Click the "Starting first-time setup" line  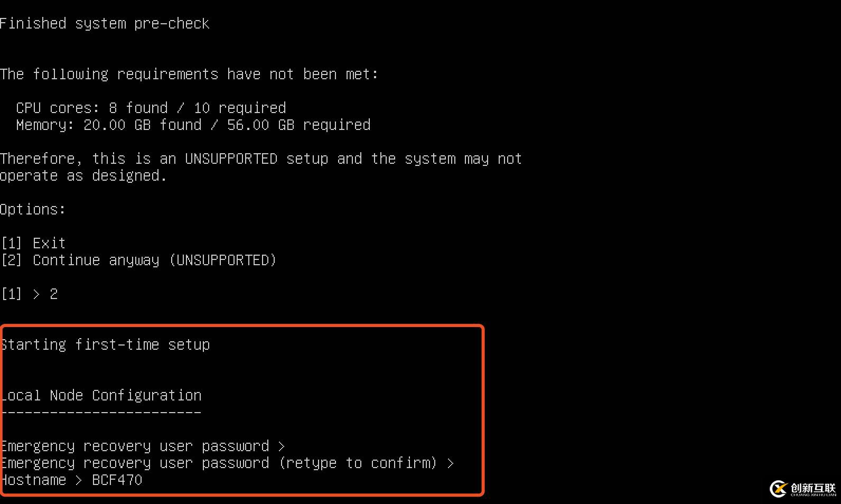(x=105, y=344)
